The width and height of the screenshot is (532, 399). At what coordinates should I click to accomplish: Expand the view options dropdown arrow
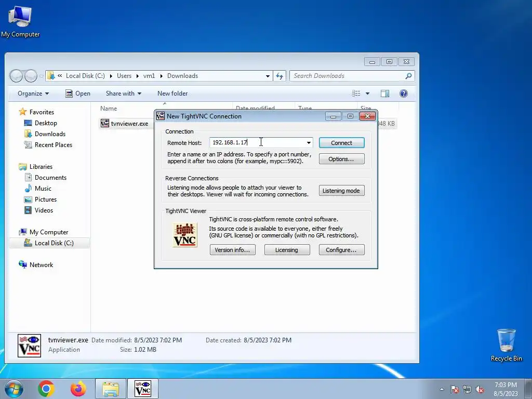[367, 94]
